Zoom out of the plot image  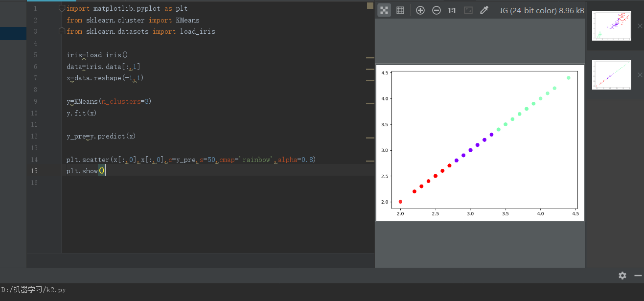(437, 10)
